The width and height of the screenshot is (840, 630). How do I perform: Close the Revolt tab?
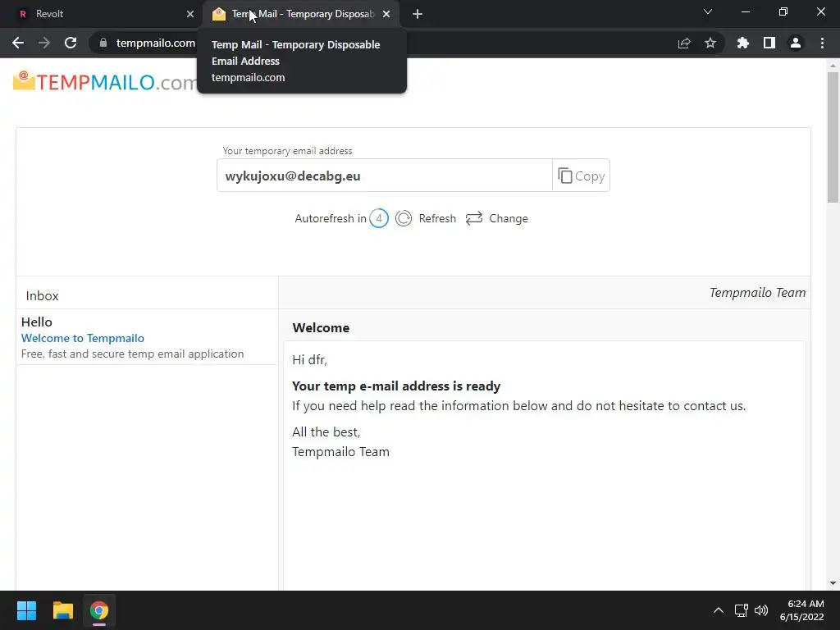(x=190, y=14)
